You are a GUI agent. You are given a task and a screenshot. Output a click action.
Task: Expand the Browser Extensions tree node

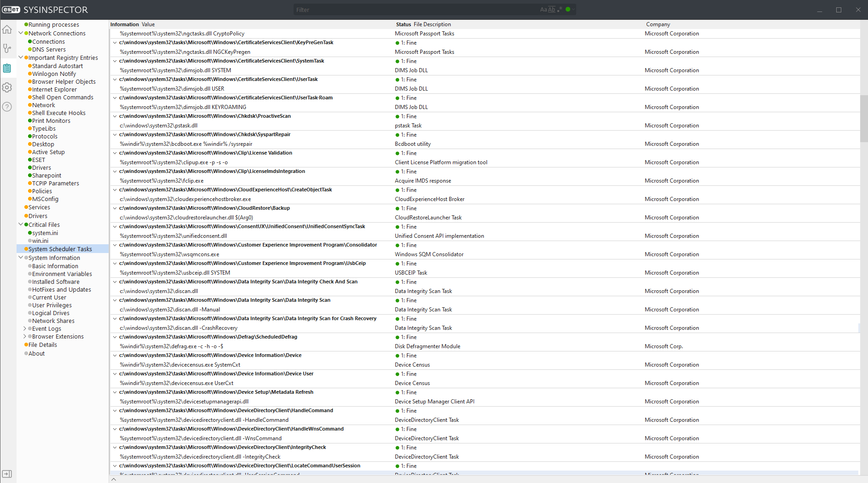click(x=25, y=336)
